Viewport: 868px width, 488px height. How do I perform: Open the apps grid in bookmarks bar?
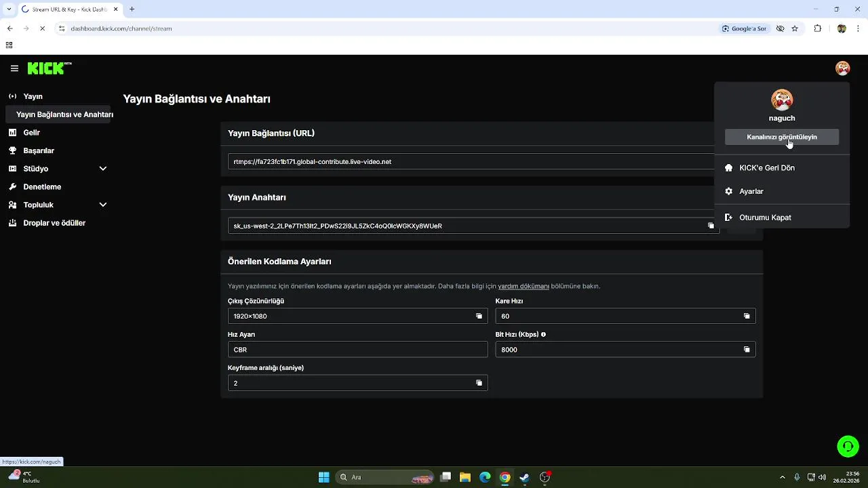[9, 45]
